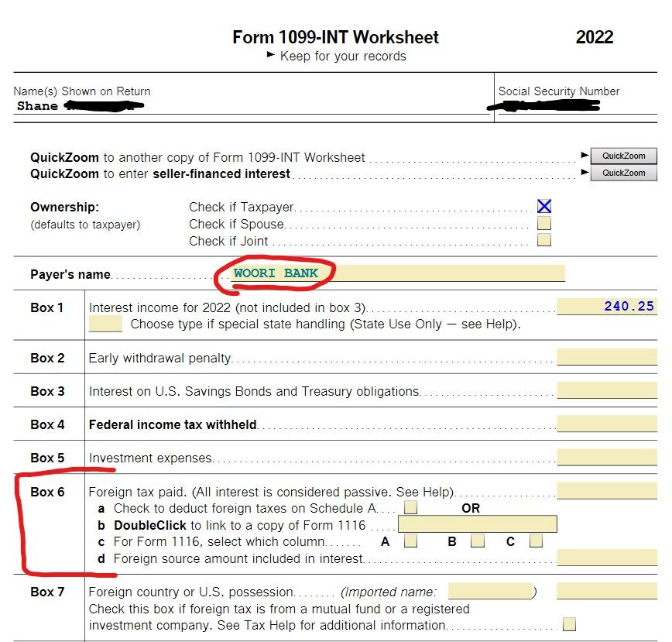Check Form 1116 column B box

pos(478,541)
